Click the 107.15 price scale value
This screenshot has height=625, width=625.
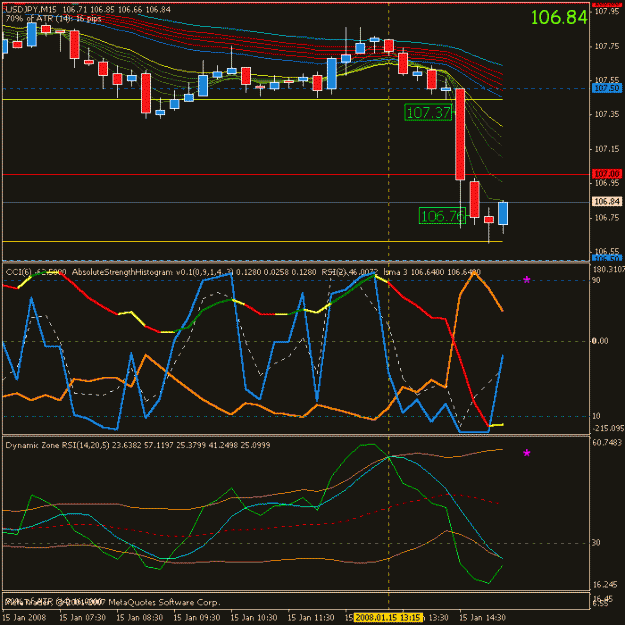607,149
